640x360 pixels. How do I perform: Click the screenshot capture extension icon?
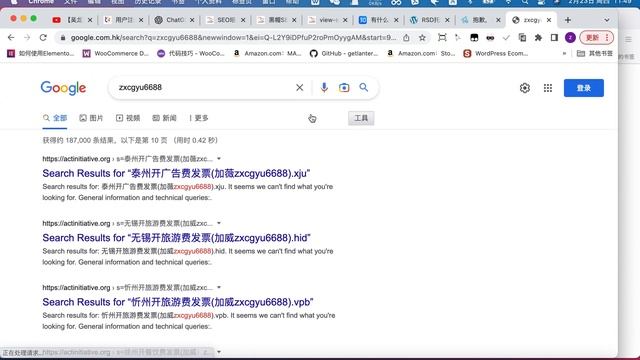click(x=442, y=38)
